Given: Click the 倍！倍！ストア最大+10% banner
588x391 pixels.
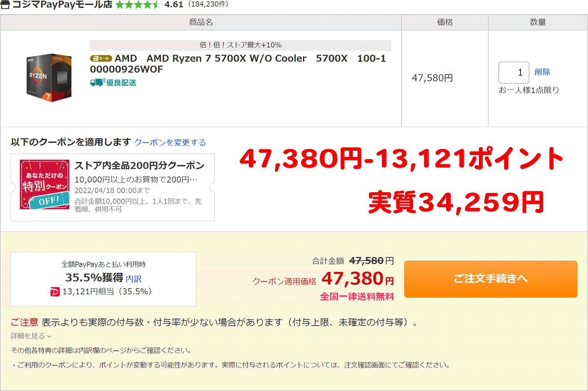Looking at the screenshot, I should pyautogui.click(x=241, y=45).
